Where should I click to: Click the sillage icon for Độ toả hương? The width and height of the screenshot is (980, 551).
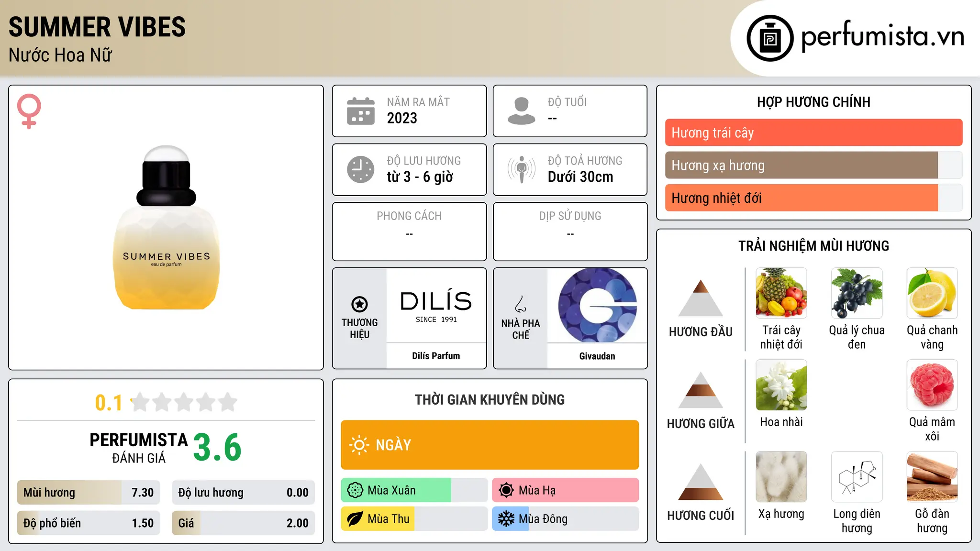[x=522, y=169]
